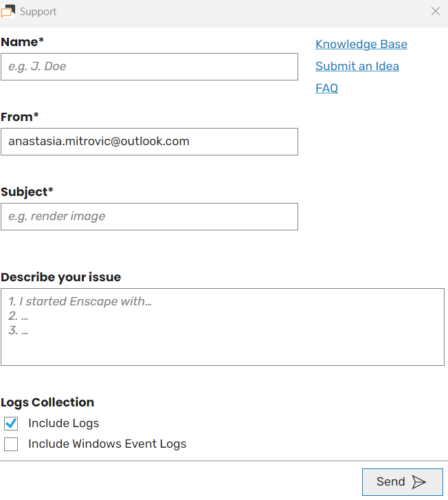Uncheck the Include Logs checkbox
The width and height of the screenshot is (448, 500).
[11, 424]
